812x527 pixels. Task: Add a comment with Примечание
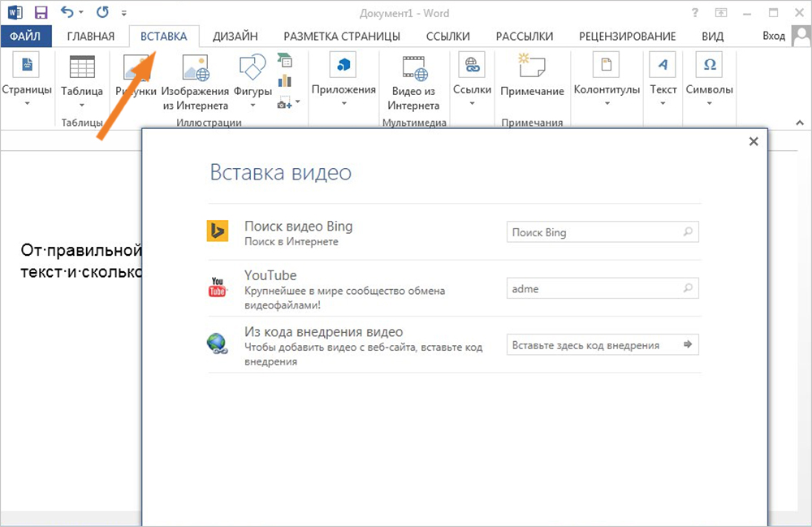[532, 76]
